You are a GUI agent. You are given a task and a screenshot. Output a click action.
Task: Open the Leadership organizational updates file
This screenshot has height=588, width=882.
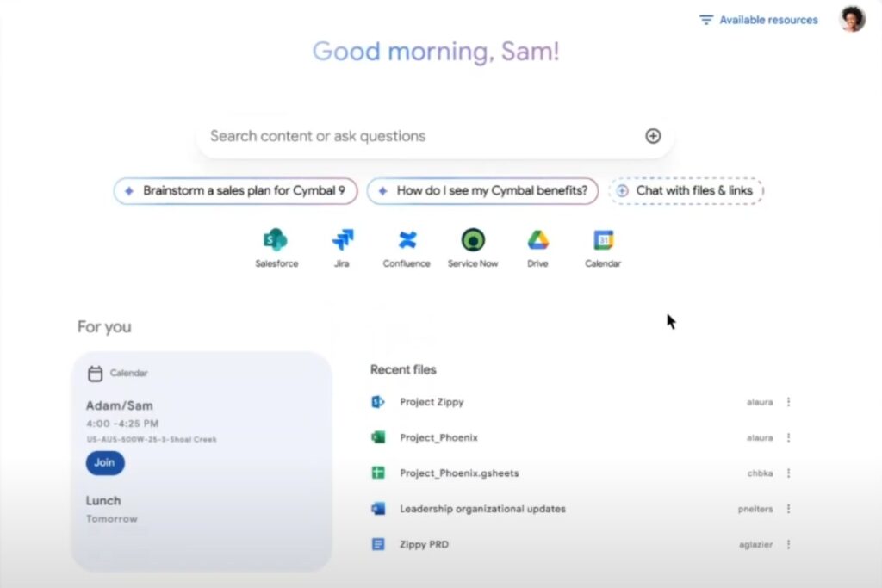[x=481, y=508]
